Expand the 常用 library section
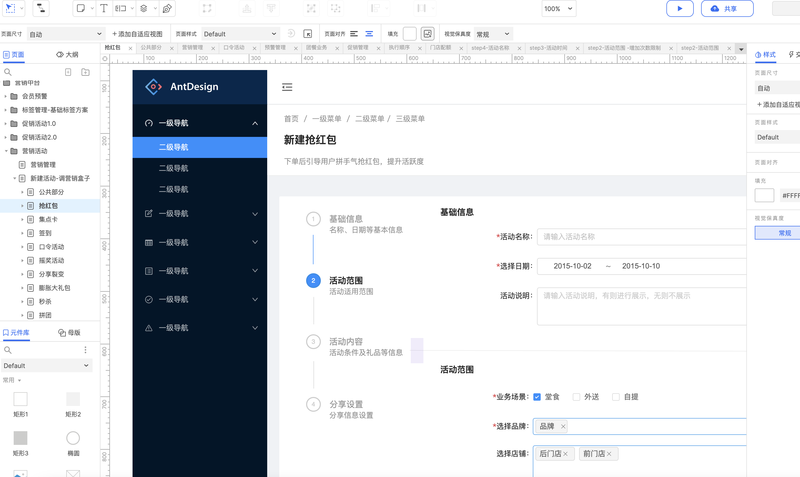The image size is (800, 477). (x=12, y=380)
